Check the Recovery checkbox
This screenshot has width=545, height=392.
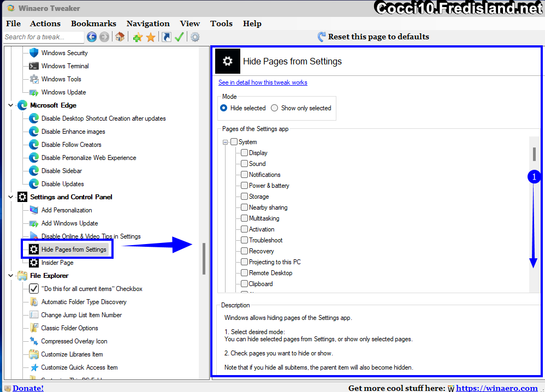244,251
